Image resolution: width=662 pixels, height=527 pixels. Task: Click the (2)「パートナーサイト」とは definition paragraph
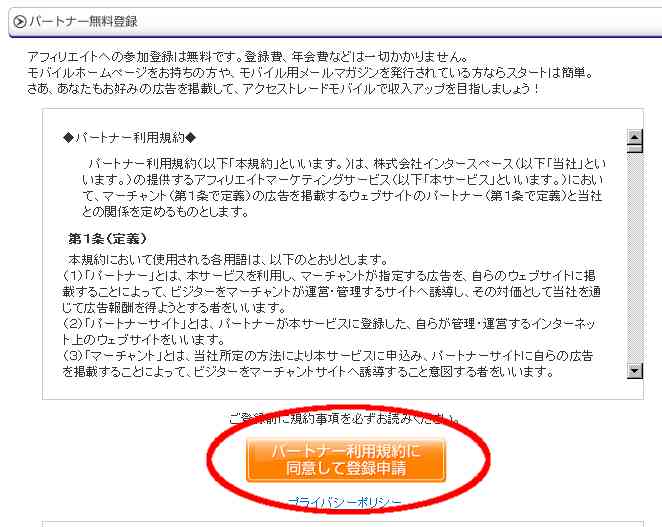pos(329,331)
